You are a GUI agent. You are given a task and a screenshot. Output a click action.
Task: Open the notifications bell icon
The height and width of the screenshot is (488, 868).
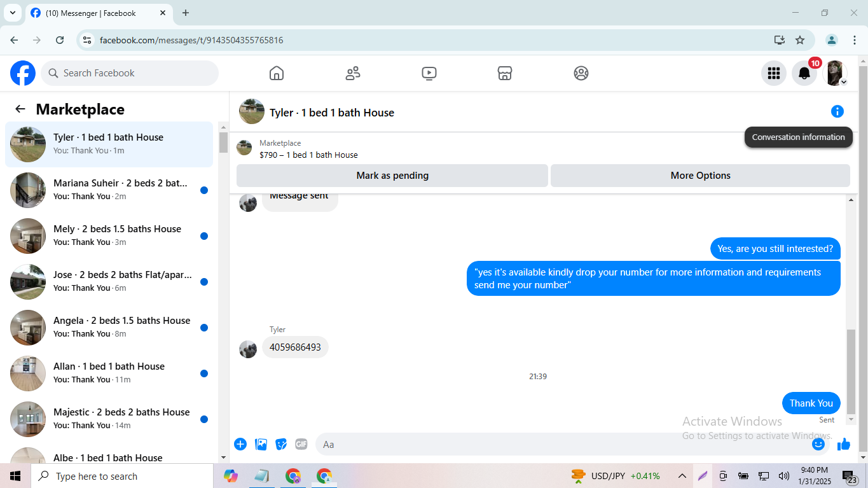pos(804,73)
